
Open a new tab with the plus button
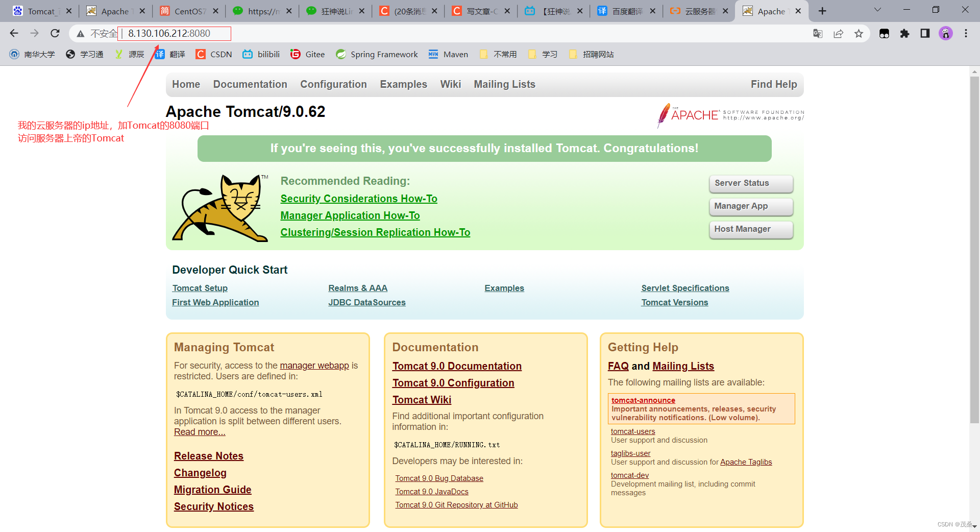pyautogui.click(x=822, y=11)
